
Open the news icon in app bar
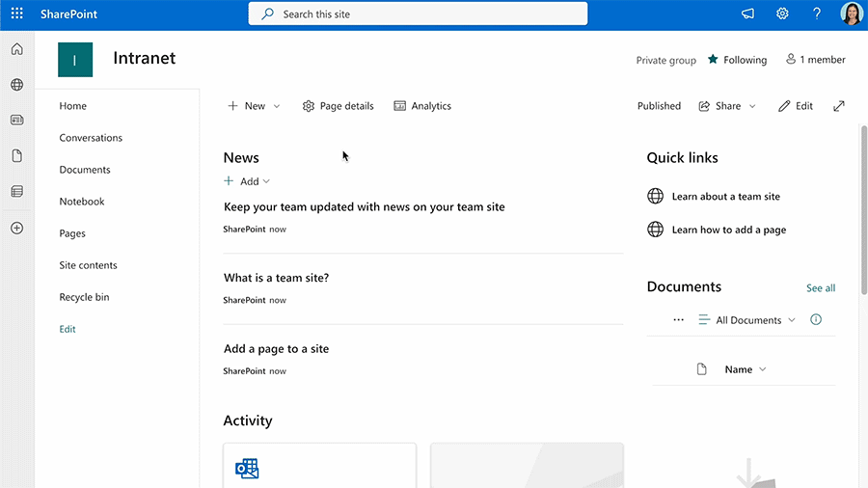[x=17, y=120]
